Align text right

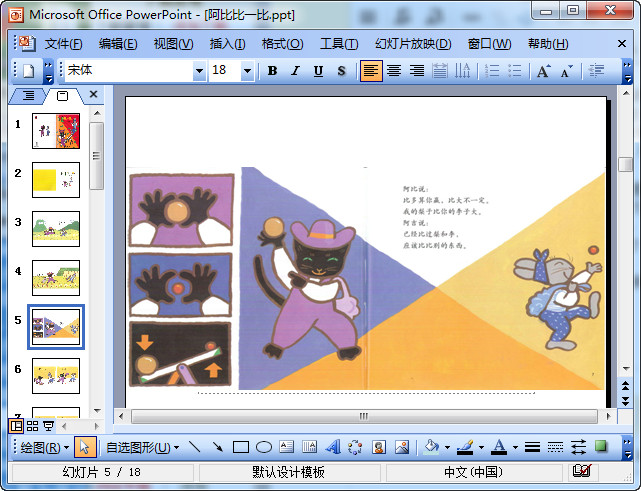pos(417,71)
